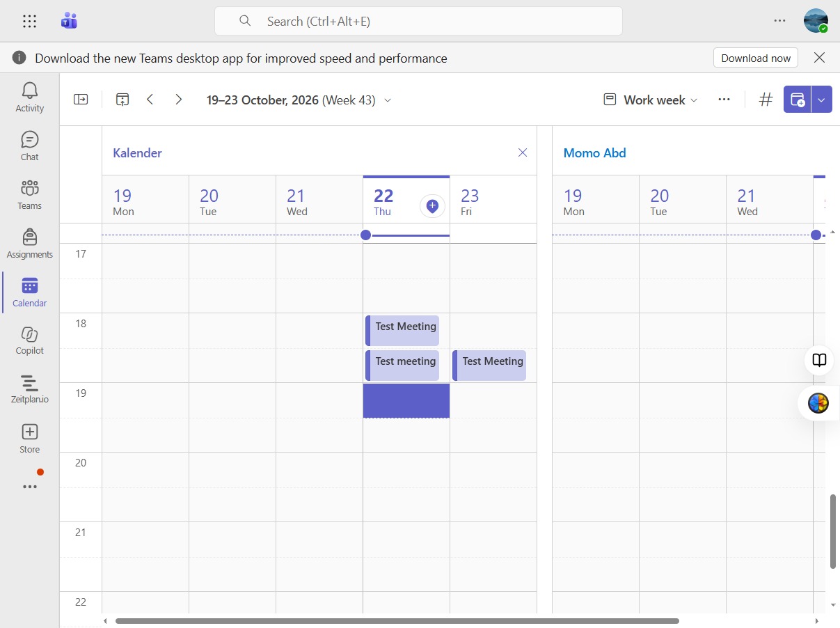
Task: Open the channel calendar hash icon
Action: tap(766, 100)
